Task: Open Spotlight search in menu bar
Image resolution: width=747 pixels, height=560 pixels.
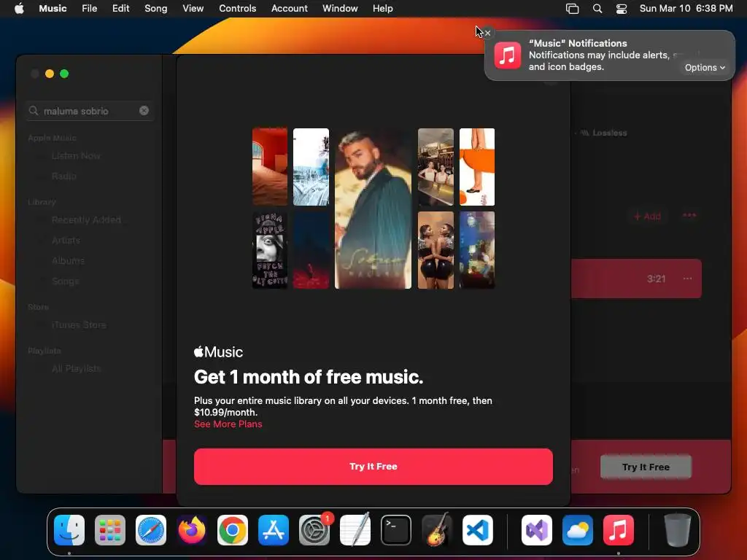Action: (x=597, y=8)
